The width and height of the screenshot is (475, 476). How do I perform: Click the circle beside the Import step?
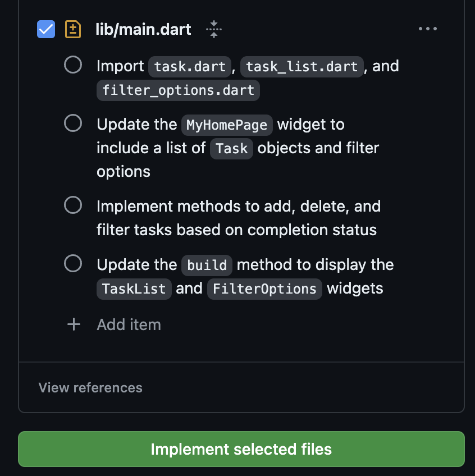pyautogui.click(x=73, y=65)
